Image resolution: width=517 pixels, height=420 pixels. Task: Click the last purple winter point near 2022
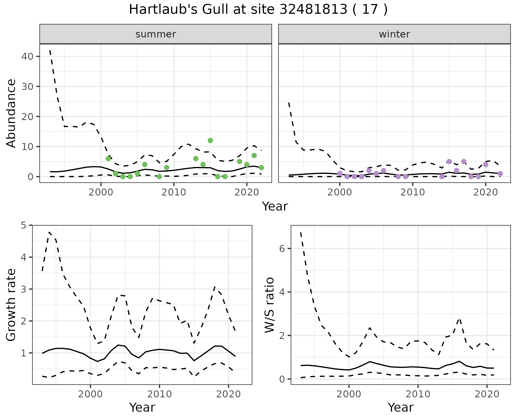coord(500,174)
